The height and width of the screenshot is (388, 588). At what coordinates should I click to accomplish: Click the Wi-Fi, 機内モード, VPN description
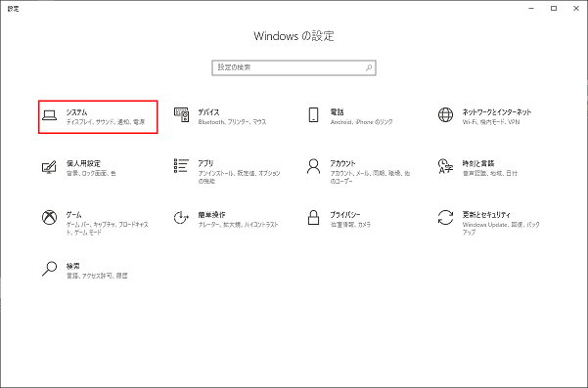pyautogui.click(x=491, y=122)
